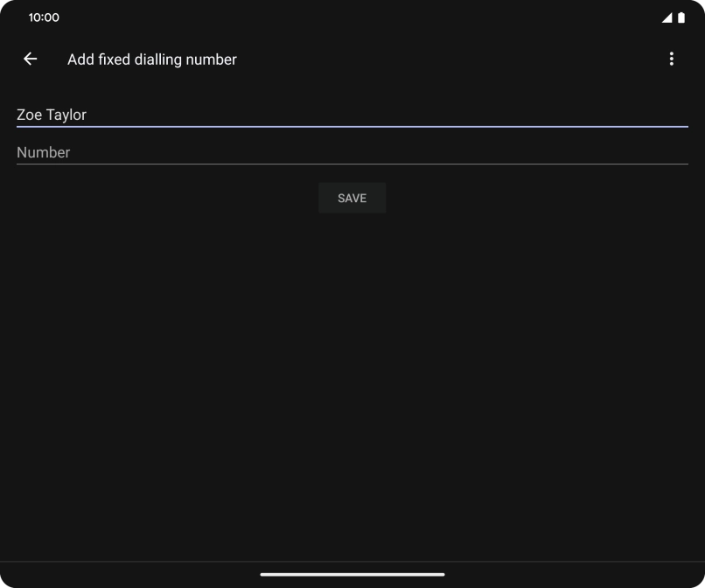
Task: Return to previous screen via back arrow
Action: [31, 59]
